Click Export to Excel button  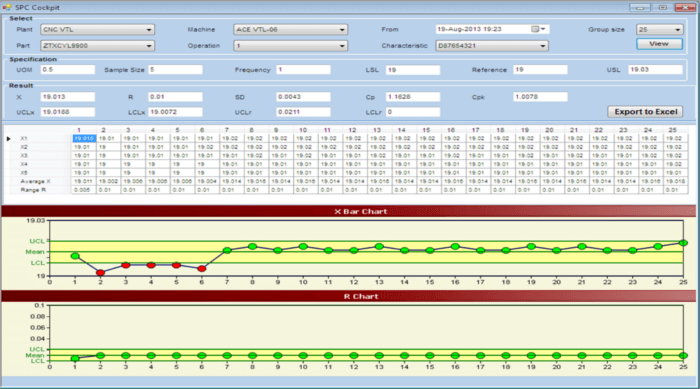click(x=645, y=112)
